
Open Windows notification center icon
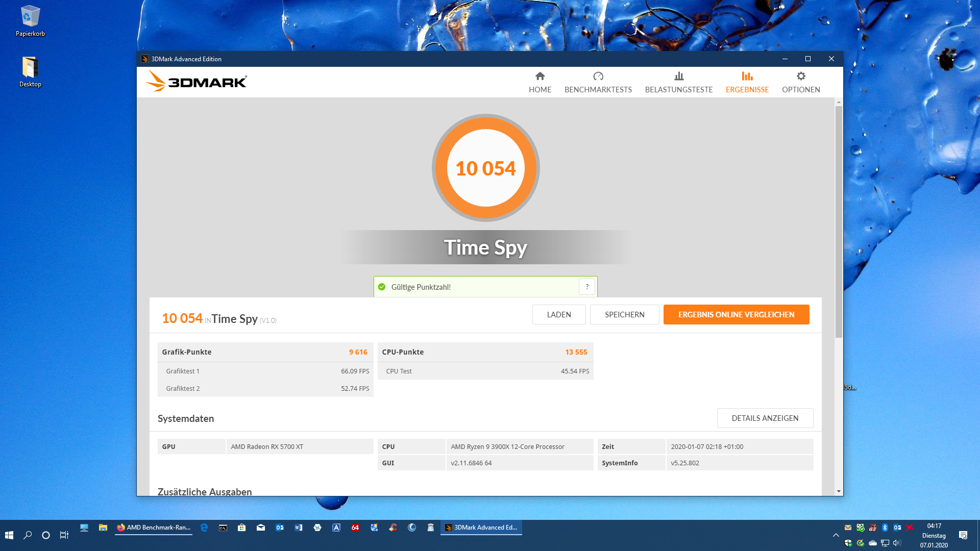click(x=963, y=535)
